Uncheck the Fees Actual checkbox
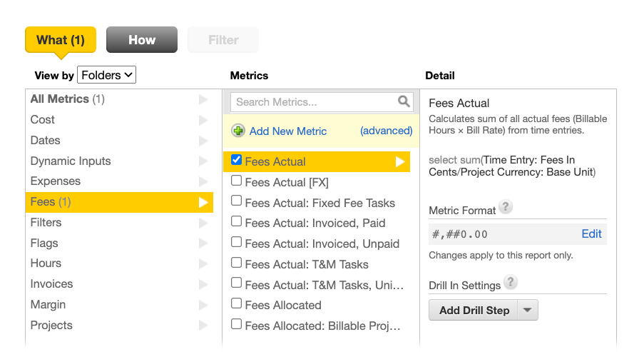The width and height of the screenshot is (644, 352). tap(236, 160)
